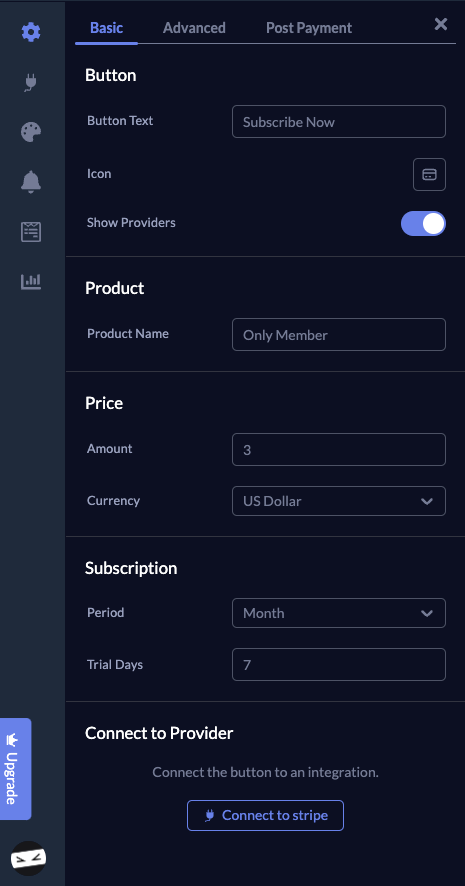
Task: Open the form template icon in sidebar
Action: tap(31, 232)
